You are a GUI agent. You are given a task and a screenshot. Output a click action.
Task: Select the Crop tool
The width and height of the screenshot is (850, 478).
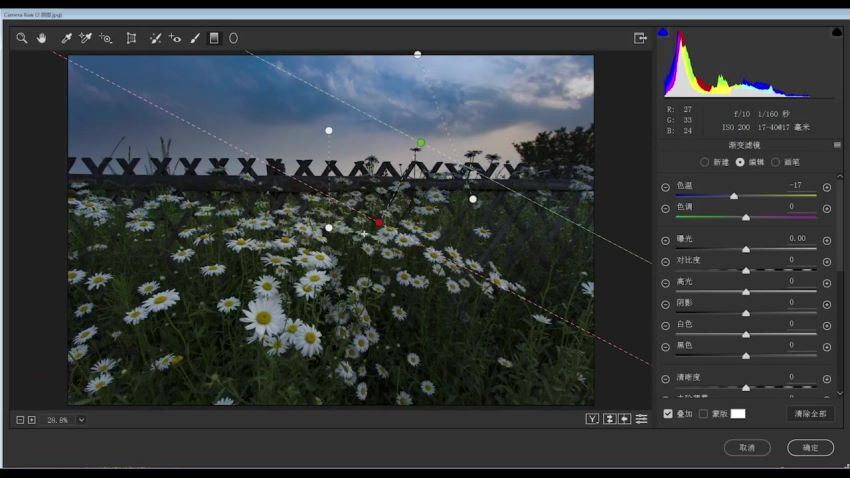point(131,38)
